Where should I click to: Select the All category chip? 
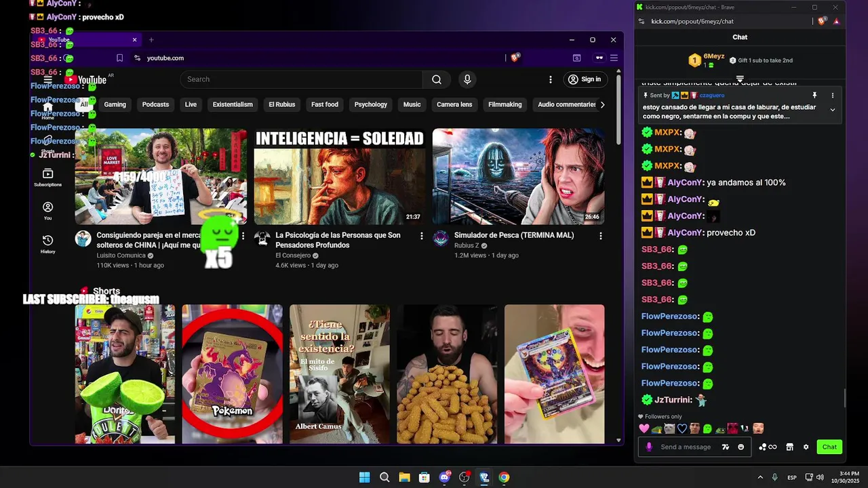click(x=84, y=104)
